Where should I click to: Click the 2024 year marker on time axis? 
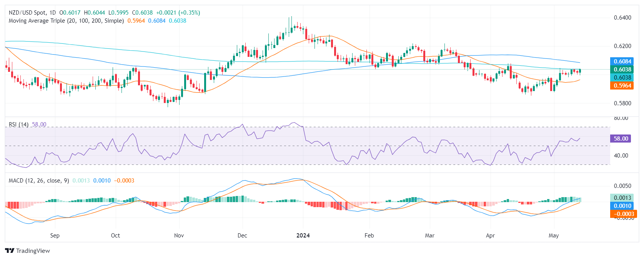pos(303,236)
